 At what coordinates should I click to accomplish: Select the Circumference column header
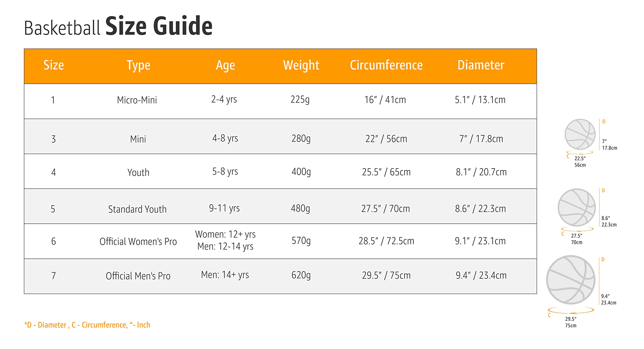pyautogui.click(x=386, y=65)
